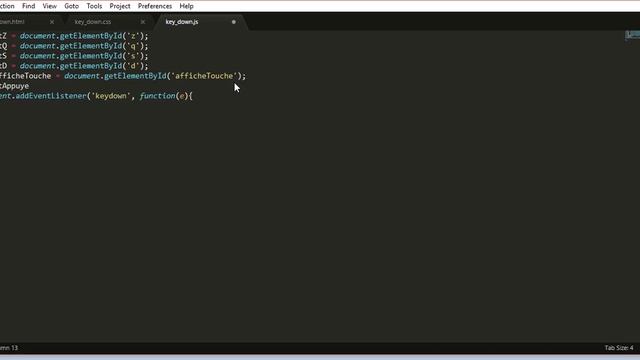
Task: Click the Appuye variable line
Action: (x=14, y=86)
